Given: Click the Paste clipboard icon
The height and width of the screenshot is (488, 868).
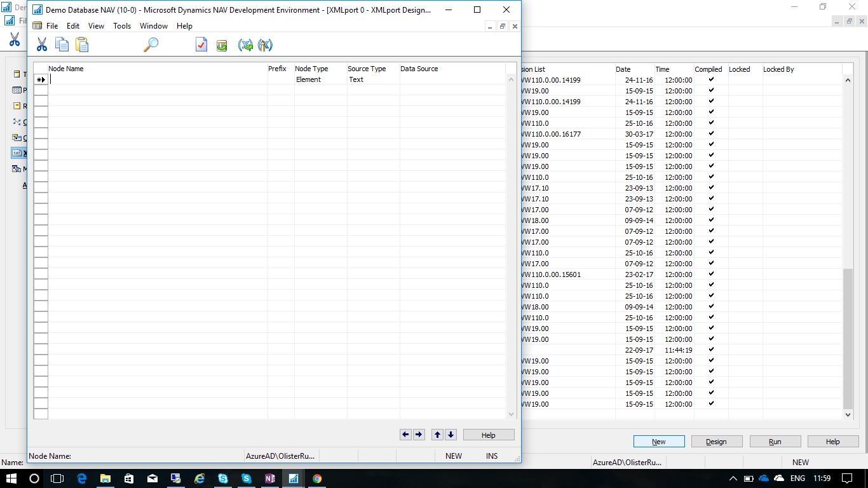Looking at the screenshot, I should click(82, 44).
